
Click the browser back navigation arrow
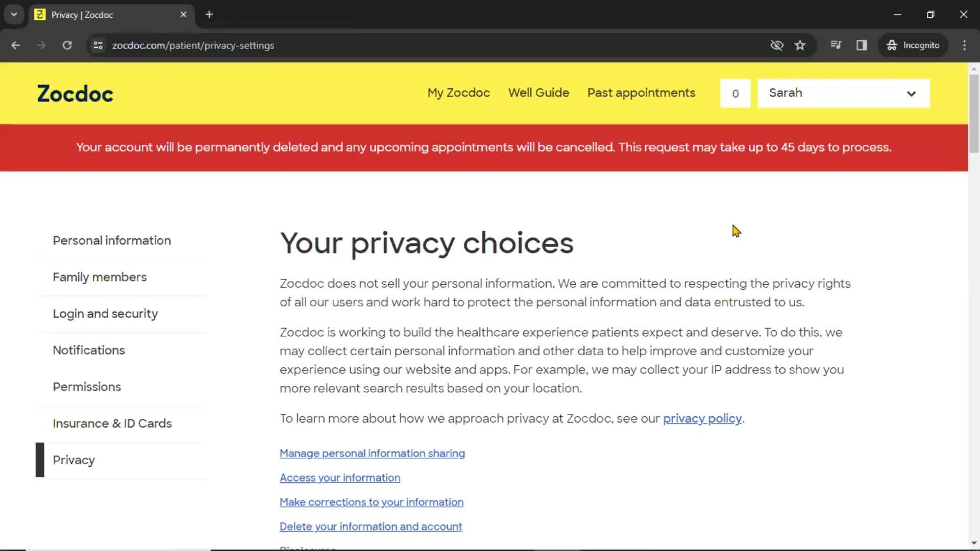click(x=15, y=45)
